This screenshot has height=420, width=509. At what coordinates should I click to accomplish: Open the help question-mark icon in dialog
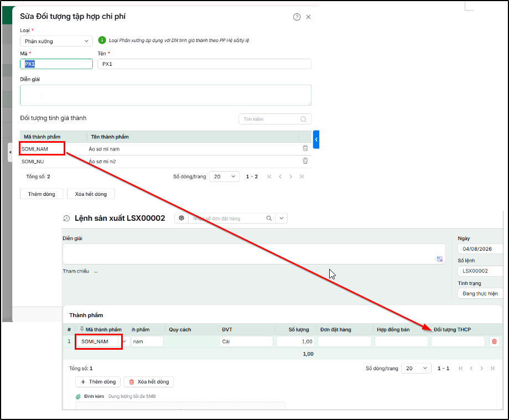pyautogui.click(x=297, y=17)
